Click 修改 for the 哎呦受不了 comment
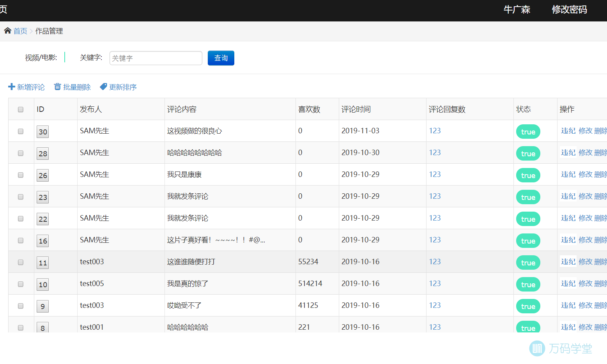 click(586, 306)
